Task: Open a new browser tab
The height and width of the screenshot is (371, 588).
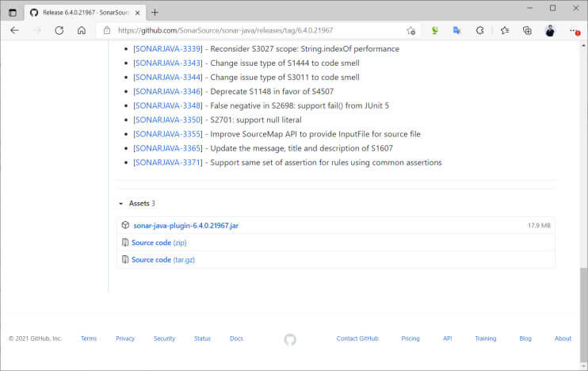Action: coord(155,13)
